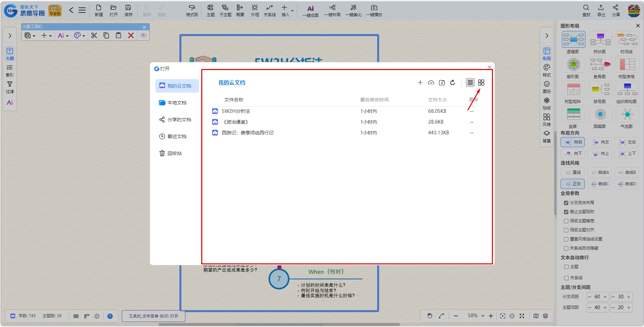The width and height of the screenshot is (644, 327).
Task: Cut with scissors icon in 主题工具栏
Action: [x=94, y=35]
